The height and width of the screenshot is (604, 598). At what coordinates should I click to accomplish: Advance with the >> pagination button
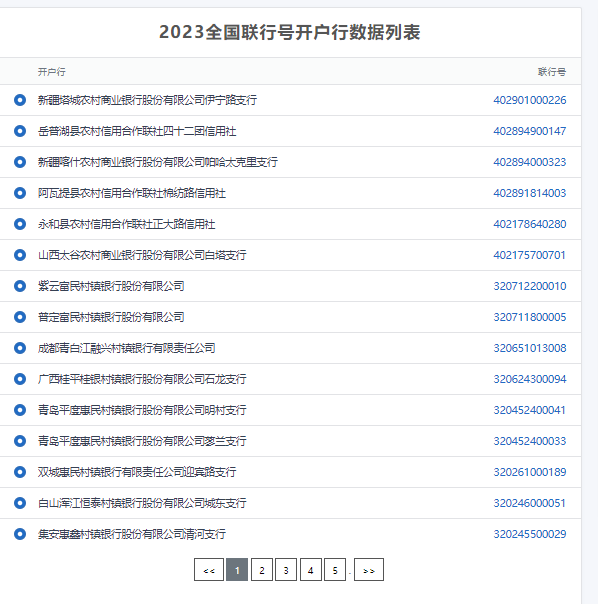coord(369,570)
